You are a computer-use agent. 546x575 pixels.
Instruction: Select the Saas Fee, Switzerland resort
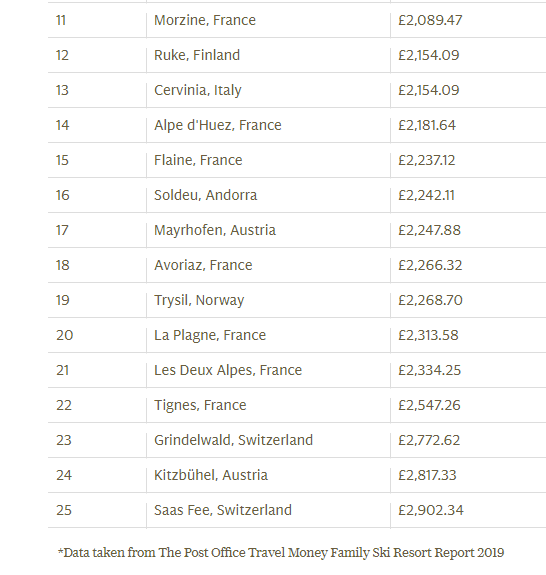[x=223, y=510]
